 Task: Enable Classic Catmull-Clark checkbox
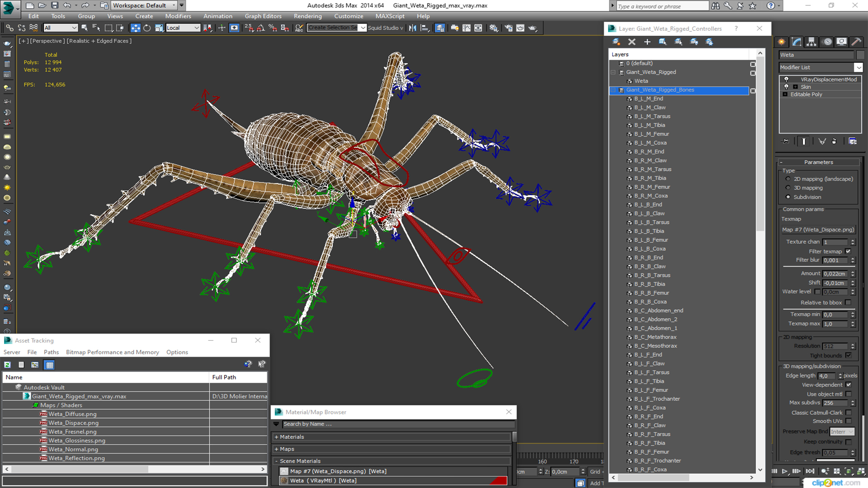click(848, 413)
